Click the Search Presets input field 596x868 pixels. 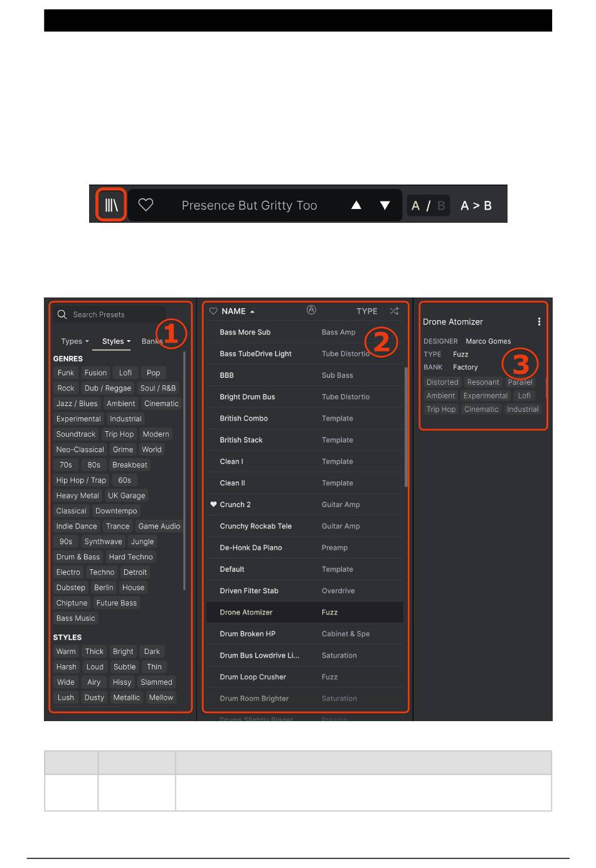coord(116,314)
